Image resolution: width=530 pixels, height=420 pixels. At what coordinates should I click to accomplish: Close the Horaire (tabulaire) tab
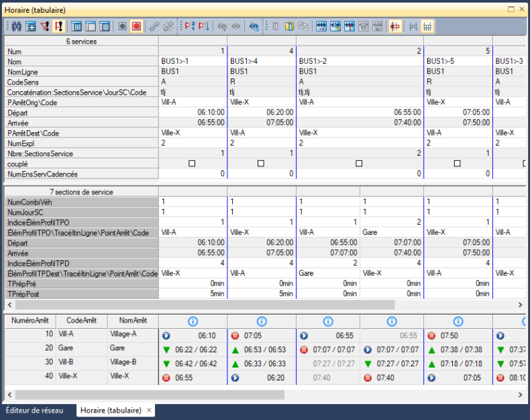[149, 410]
